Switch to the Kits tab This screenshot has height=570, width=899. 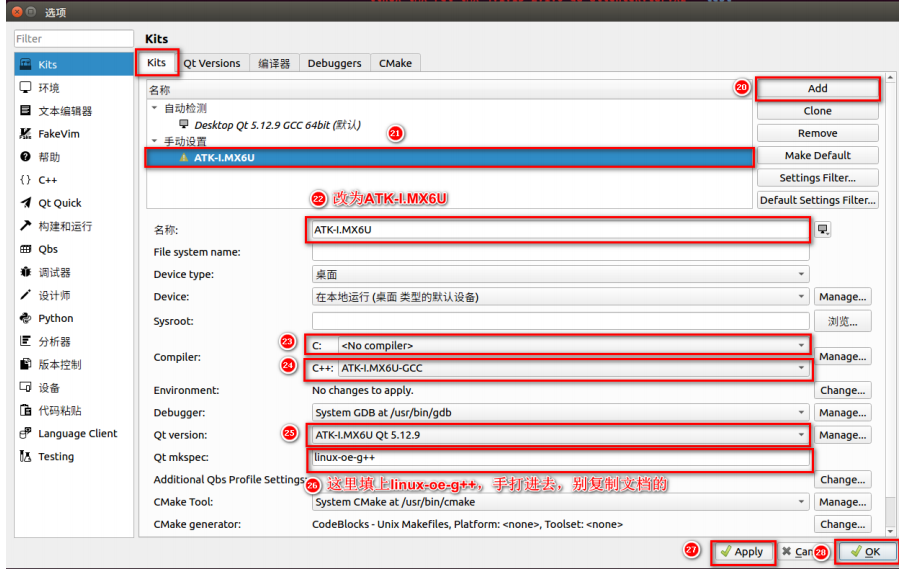pos(157,63)
